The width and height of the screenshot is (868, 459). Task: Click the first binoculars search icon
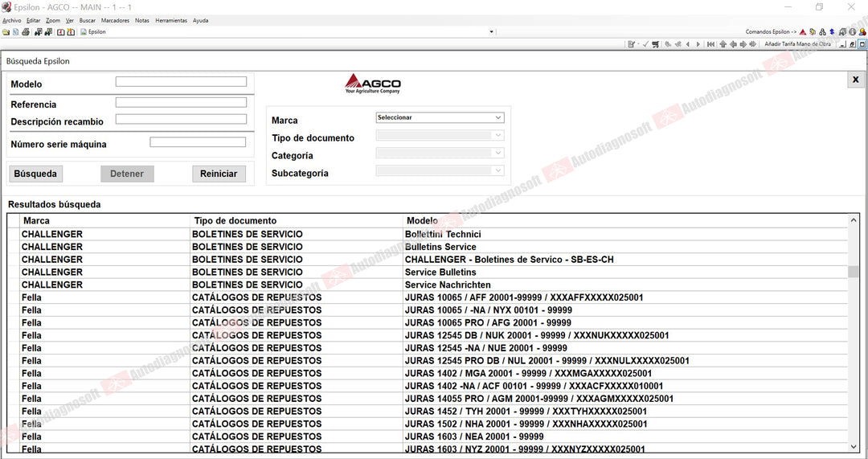point(39,32)
